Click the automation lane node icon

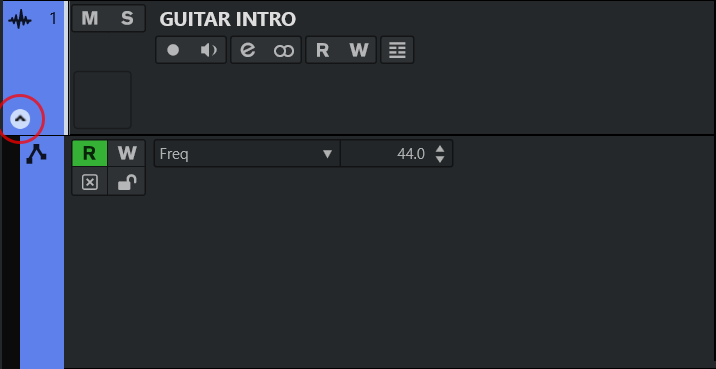[x=36, y=154]
